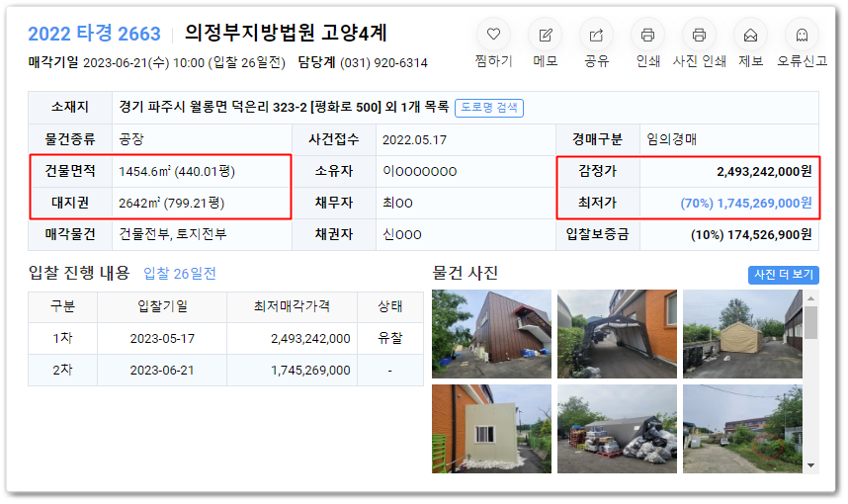The width and height of the screenshot is (848, 504).
Task: Click the 사진 인쇄 photo print icon
Action: pos(700,35)
